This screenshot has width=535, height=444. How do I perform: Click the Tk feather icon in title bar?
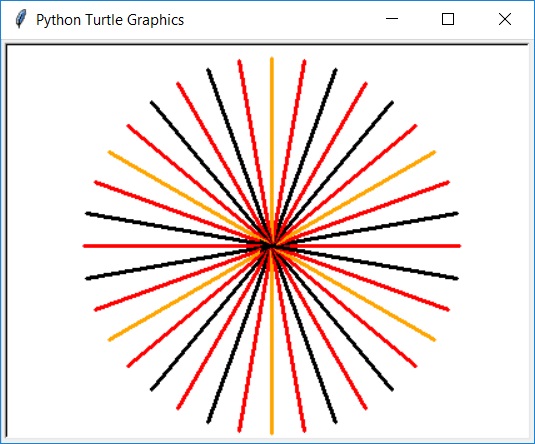point(21,19)
